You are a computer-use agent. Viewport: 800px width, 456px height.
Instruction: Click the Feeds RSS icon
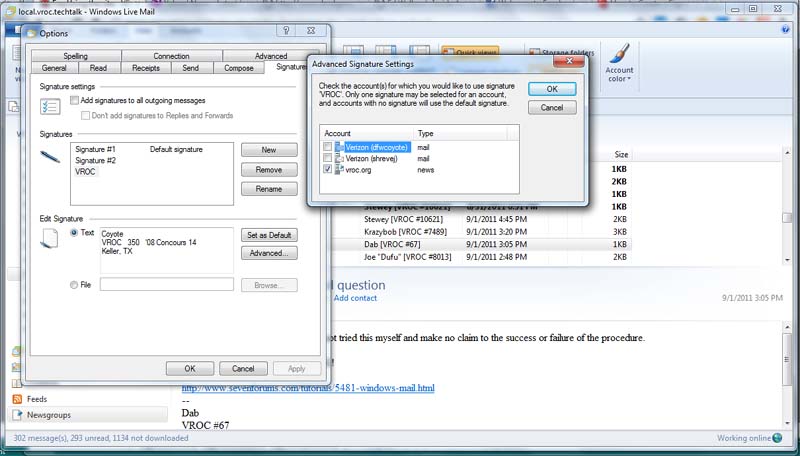point(17,399)
